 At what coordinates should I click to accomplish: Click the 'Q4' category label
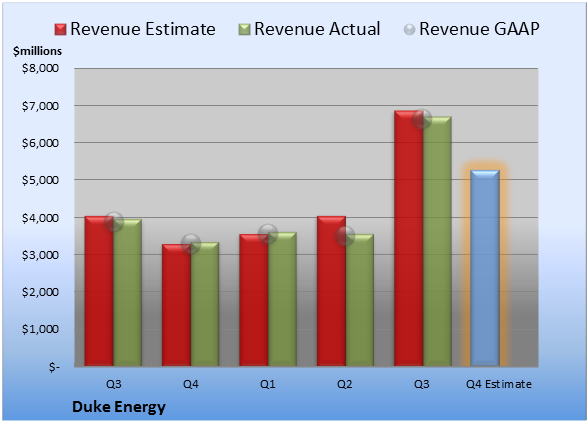[x=190, y=384]
